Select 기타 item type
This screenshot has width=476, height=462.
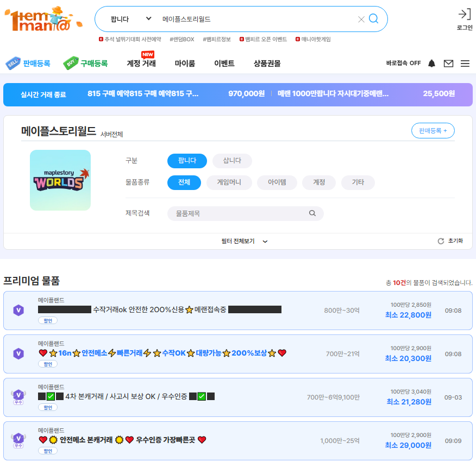coord(358,182)
